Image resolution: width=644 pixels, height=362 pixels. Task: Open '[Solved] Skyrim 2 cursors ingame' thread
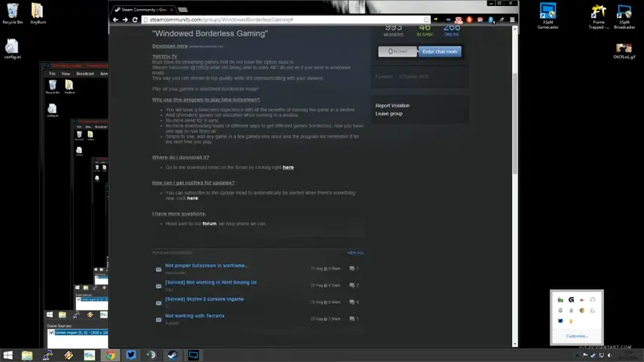click(x=204, y=299)
